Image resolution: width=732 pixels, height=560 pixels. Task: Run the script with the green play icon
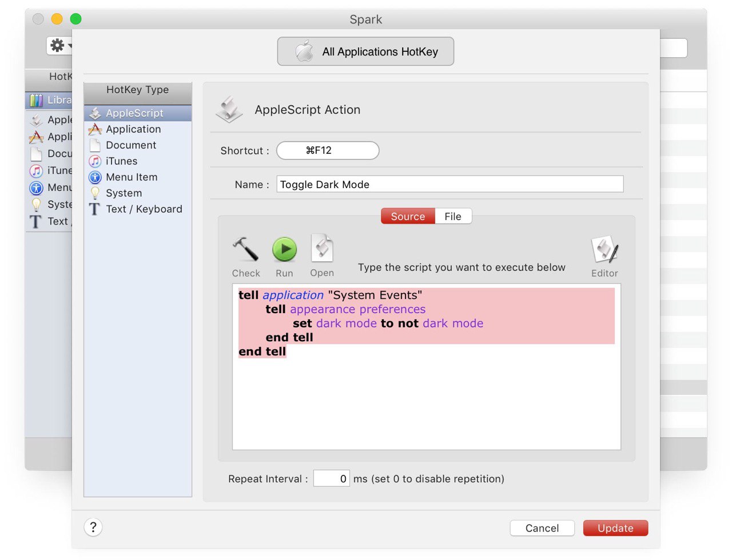[284, 250]
